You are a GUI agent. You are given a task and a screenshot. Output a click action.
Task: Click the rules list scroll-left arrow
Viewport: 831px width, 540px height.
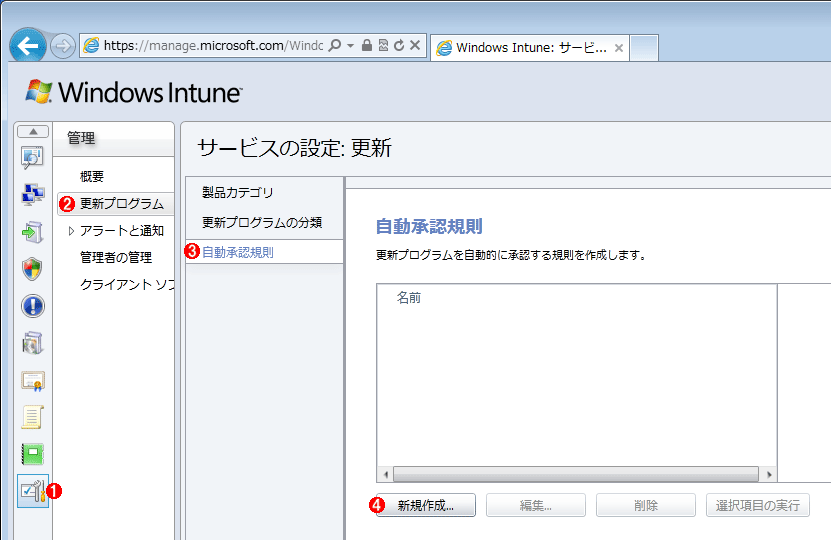coord(385,474)
